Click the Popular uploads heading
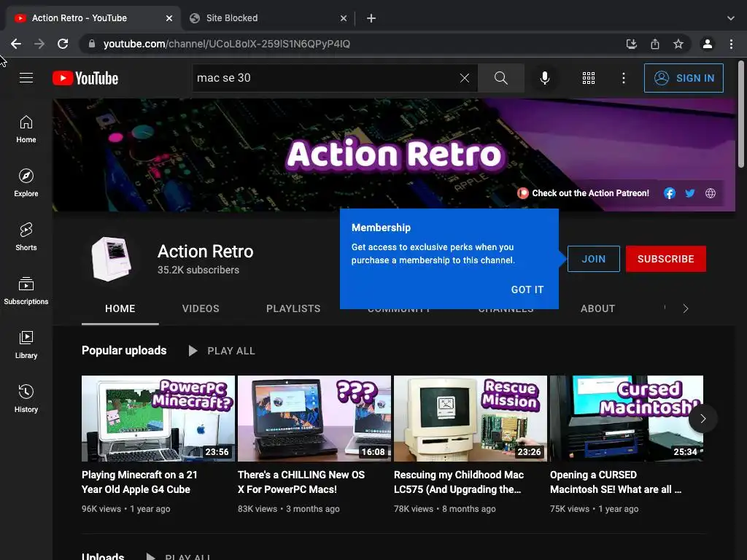747x560 pixels. [124, 351]
